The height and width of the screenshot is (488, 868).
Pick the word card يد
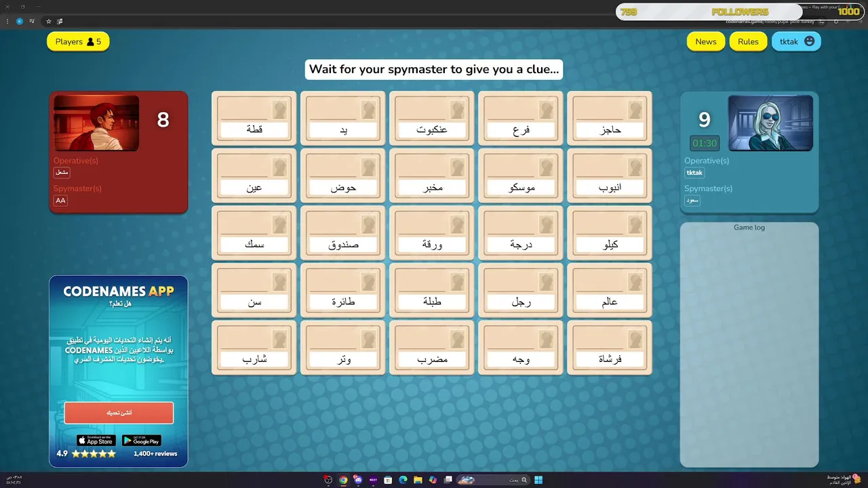point(343,119)
